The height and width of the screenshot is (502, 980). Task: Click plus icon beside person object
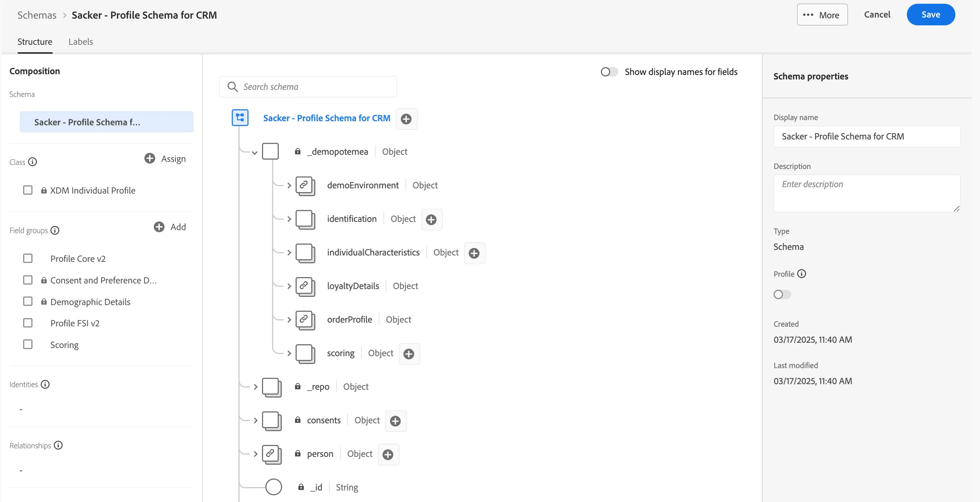coord(388,455)
